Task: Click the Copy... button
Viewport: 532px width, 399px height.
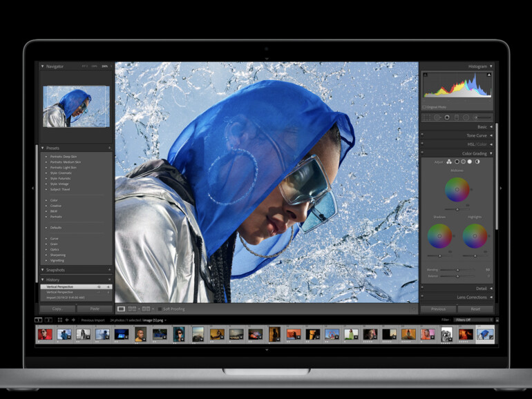Action: (x=57, y=309)
